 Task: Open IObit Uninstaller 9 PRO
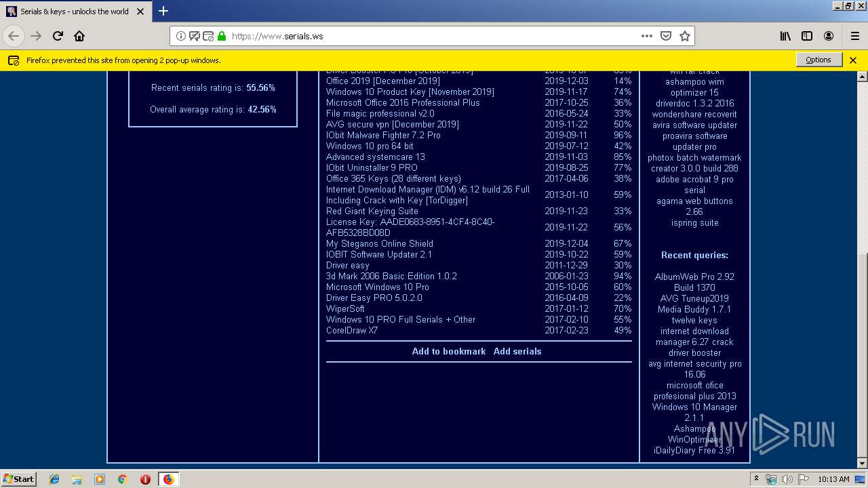pyautogui.click(x=372, y=167)
